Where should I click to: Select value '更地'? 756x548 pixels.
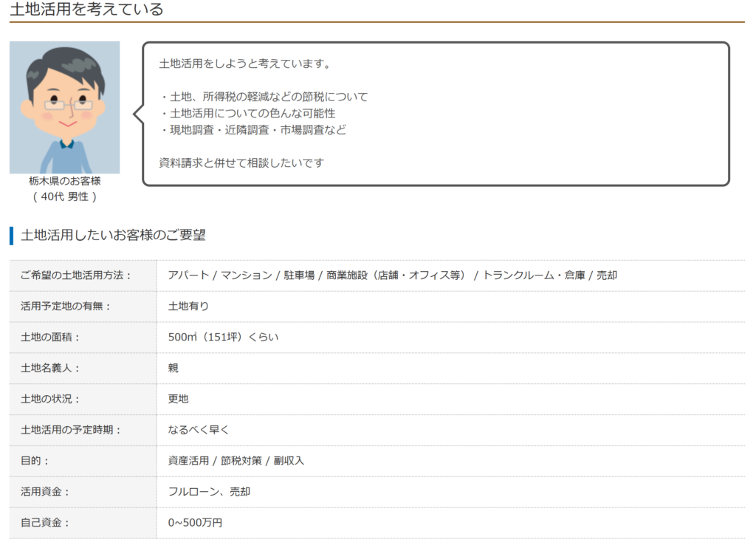click(179, 399)
